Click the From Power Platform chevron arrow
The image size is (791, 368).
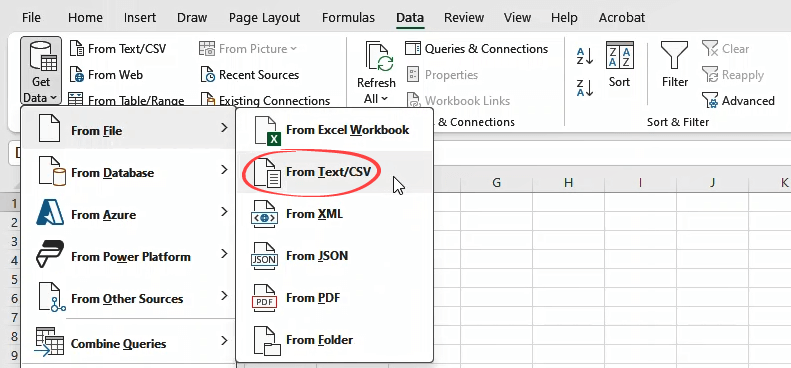point(224,254)
